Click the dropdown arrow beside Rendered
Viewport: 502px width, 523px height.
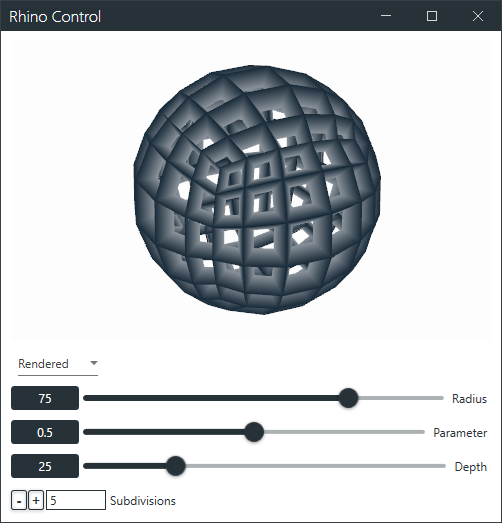94,363
